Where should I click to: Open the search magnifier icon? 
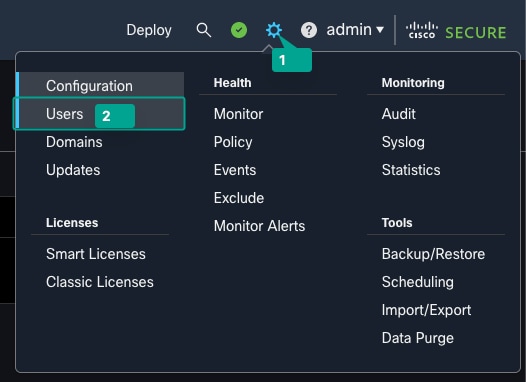point(204,30)
